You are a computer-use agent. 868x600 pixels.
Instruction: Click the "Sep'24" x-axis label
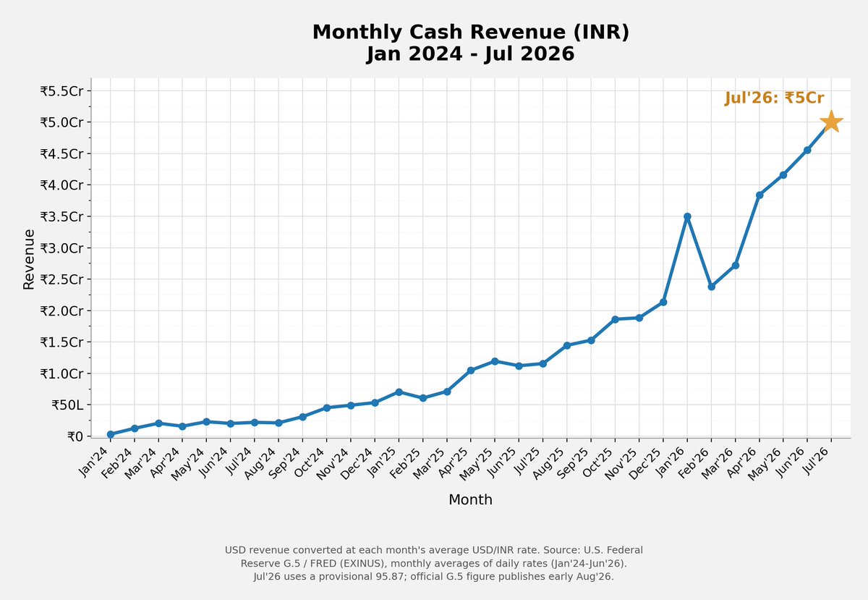tap(286, 462)
